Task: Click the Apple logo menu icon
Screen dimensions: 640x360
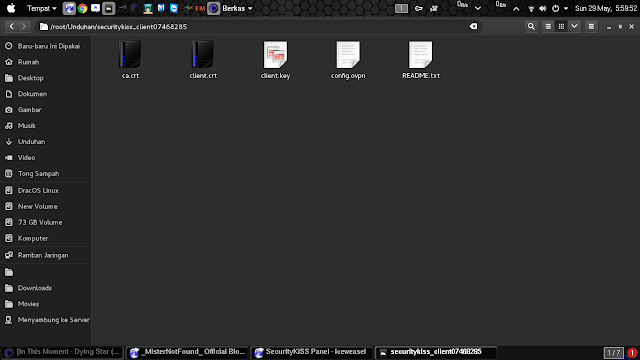Action: [11, 8]
